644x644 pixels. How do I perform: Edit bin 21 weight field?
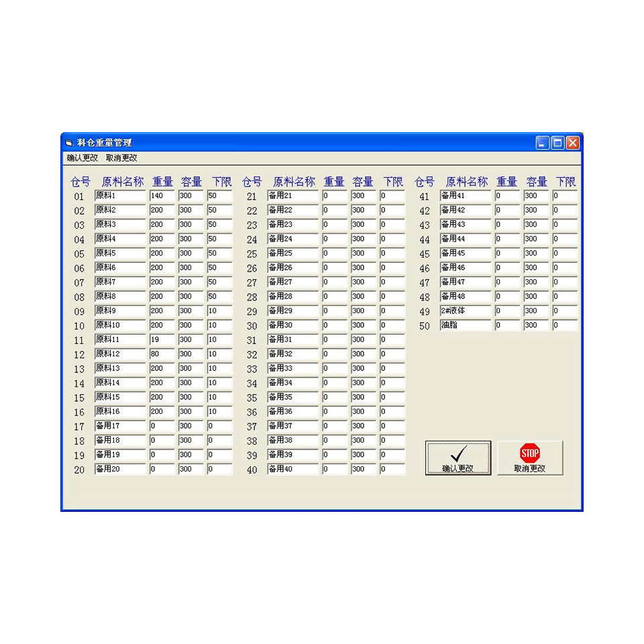(x=335, y=196)
